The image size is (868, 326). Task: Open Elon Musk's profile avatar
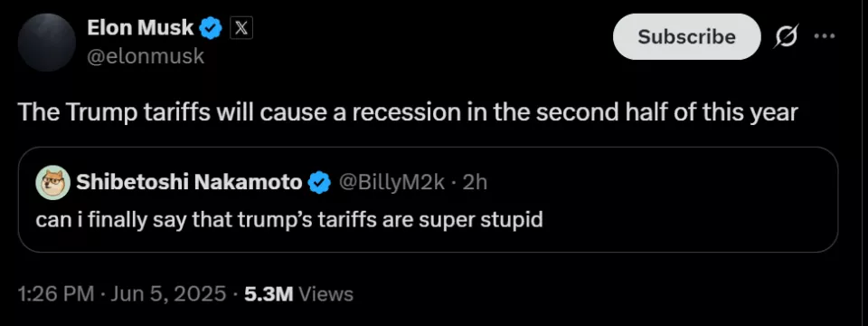[x=46, y=43]
